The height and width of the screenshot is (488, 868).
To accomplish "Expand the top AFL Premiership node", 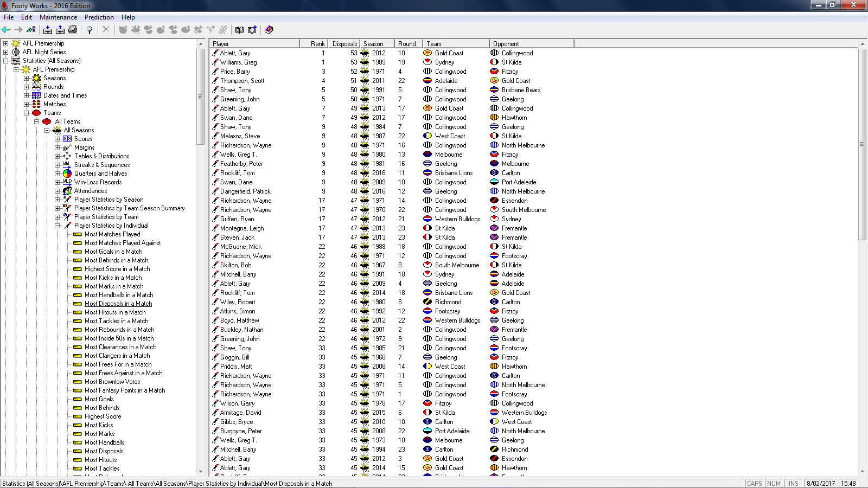I will click(5, 43).
